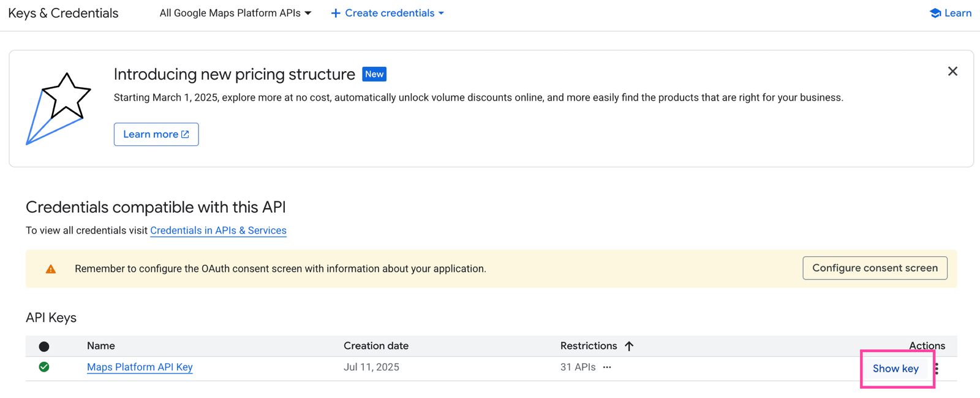Reveal the key with Show key
The height and width of the screenshot is (398, 980).
click(895, 369)
